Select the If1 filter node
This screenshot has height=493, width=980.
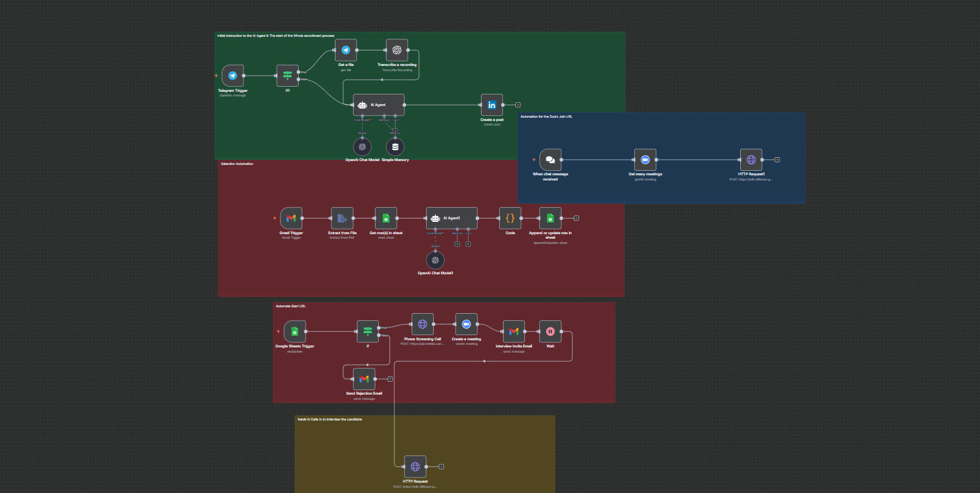click(286, 76)
